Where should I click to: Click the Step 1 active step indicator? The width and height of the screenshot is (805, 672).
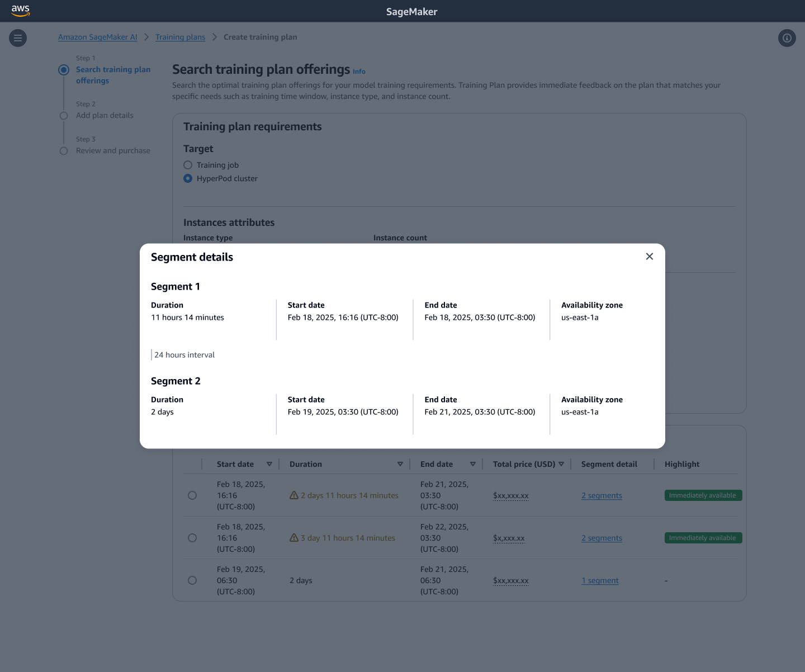(64, 70)
